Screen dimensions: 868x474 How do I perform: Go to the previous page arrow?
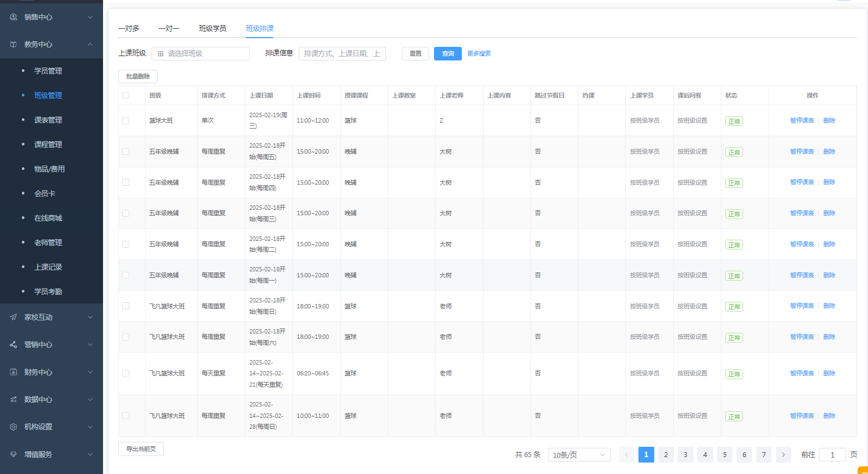tap(626, 454)
